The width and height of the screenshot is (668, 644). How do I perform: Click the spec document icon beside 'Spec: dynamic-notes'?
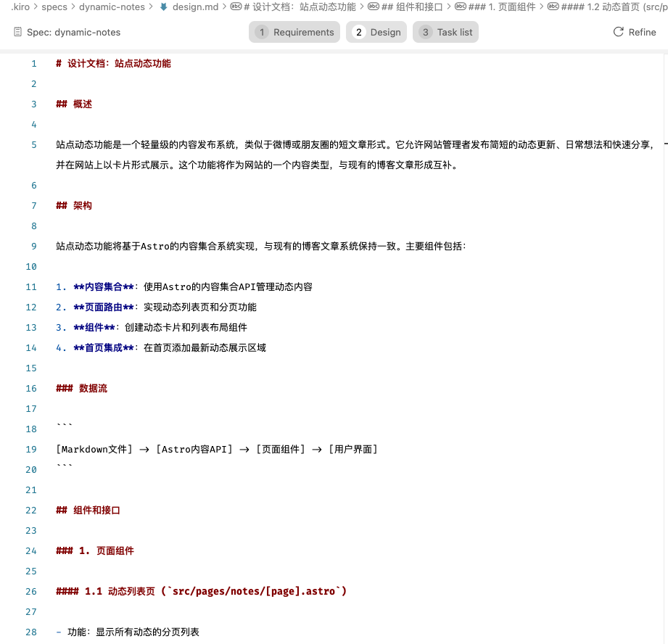(x=17, y=32)
